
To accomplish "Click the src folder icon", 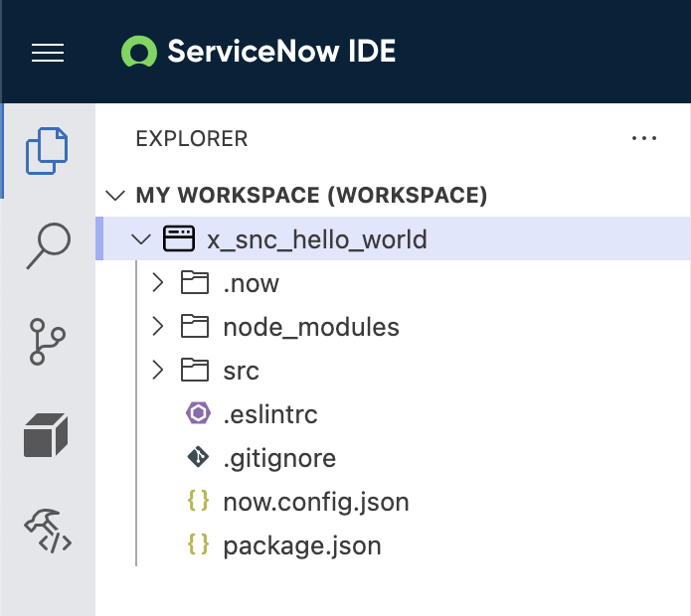I will click(195, 370).
